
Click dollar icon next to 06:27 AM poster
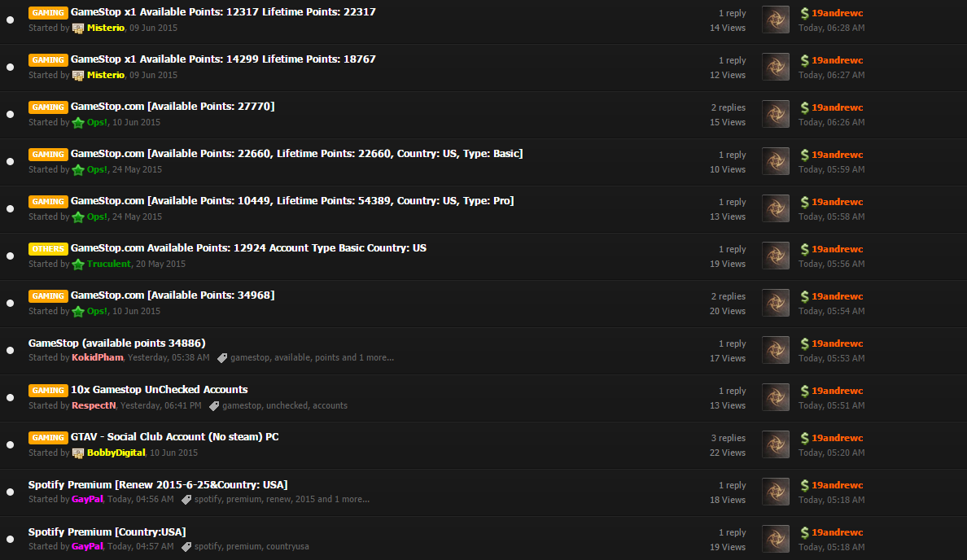(804, 59)
